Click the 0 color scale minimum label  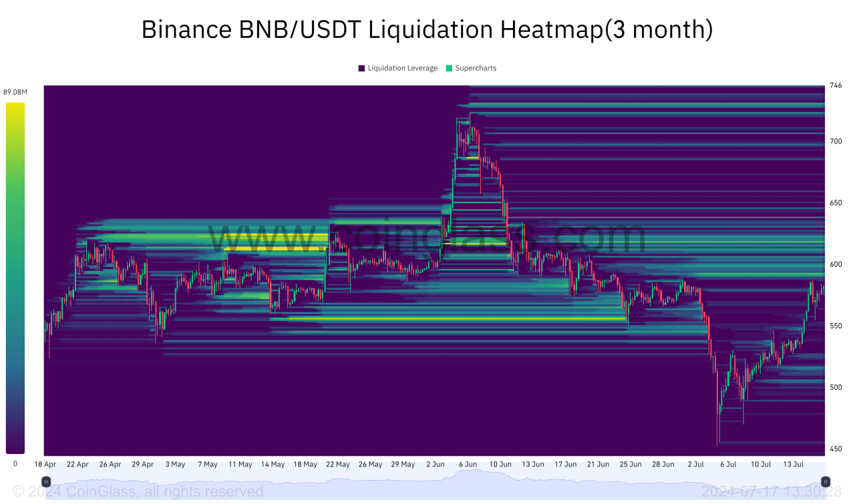click(x=15, y=464)
